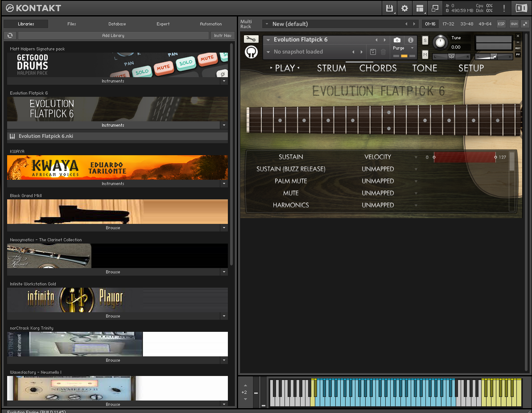Expand the Black Grand MkII library options arrow

click(x=224, y=228)
